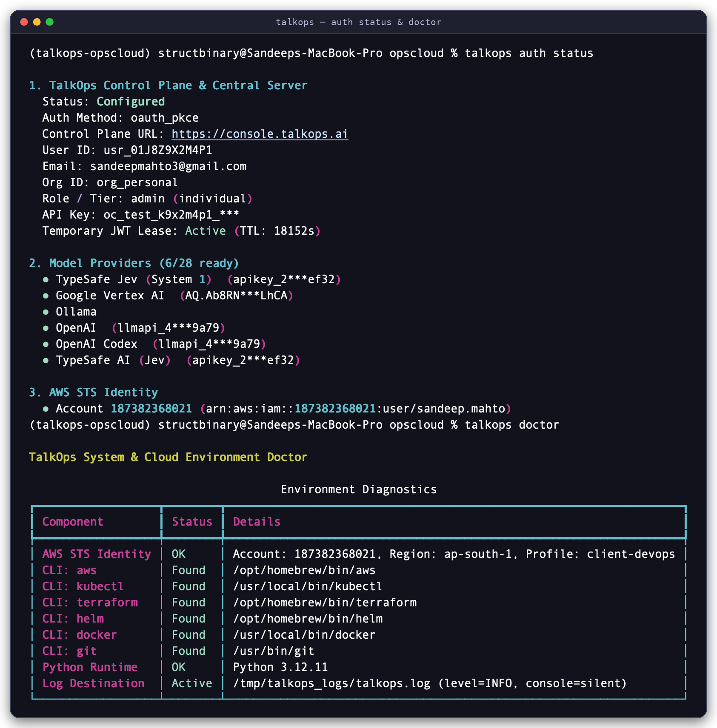Click heading 'TalkOps Control Plane & Central Server'
The width and height of the screenshot is (717, 728).
[x=178, y=85]
